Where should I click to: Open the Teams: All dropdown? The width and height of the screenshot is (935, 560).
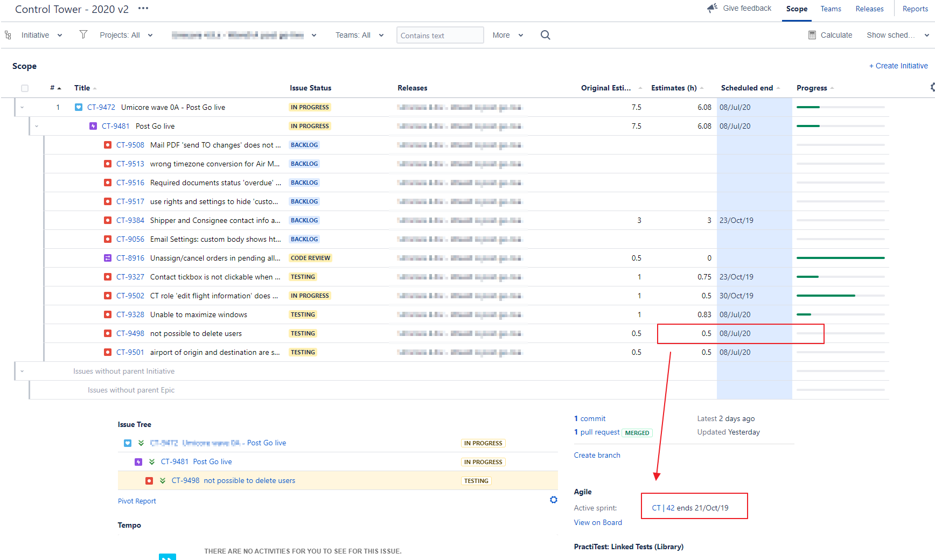(x=360, y=35)
